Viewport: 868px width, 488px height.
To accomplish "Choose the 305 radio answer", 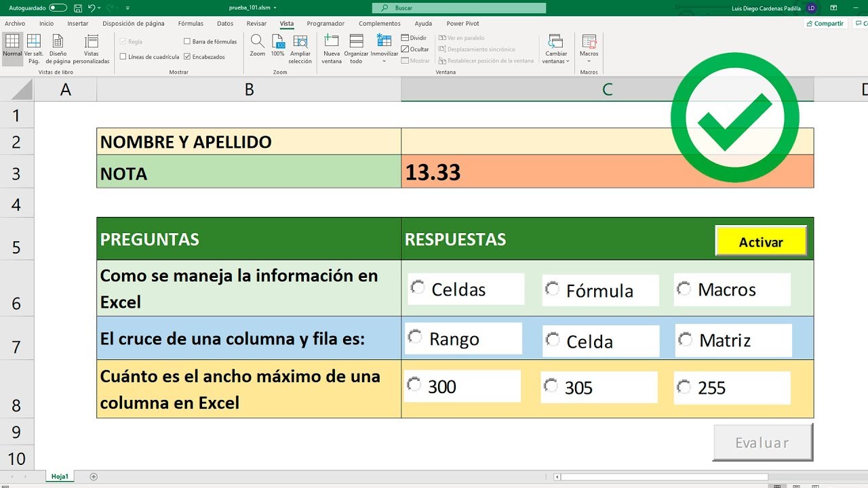I will (x=551, y=386).
